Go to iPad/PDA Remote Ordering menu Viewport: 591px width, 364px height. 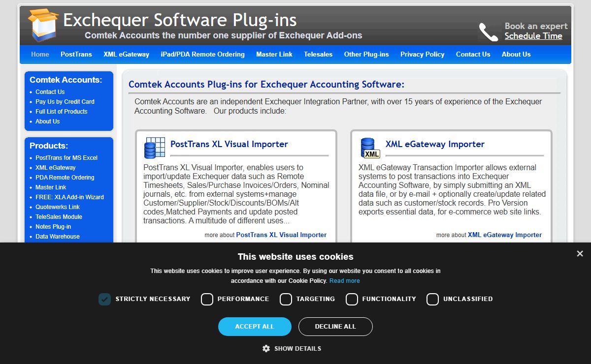202,55
